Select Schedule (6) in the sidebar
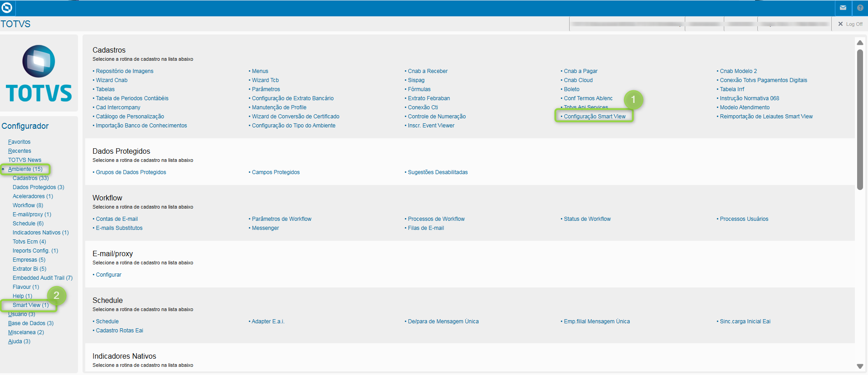Screen dimensions: 868x375 tap(28, 224)
